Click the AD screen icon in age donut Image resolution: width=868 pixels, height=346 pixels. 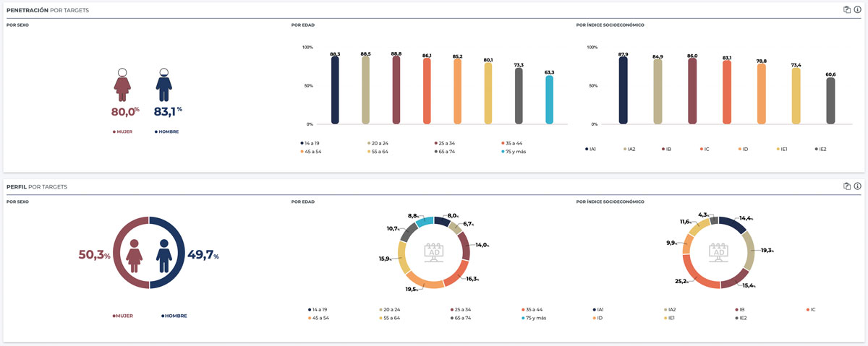435,254
